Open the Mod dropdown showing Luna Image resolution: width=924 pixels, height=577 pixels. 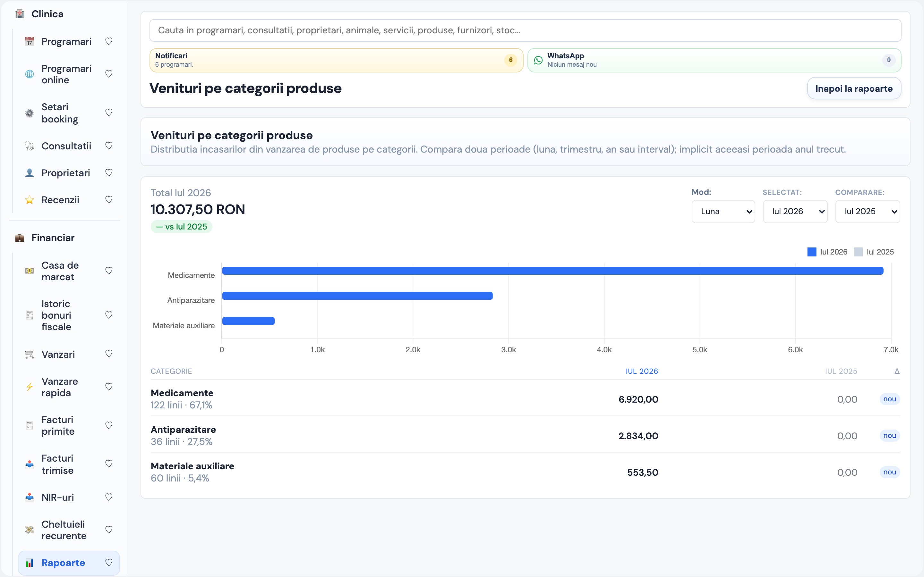(x=723, y=212)
